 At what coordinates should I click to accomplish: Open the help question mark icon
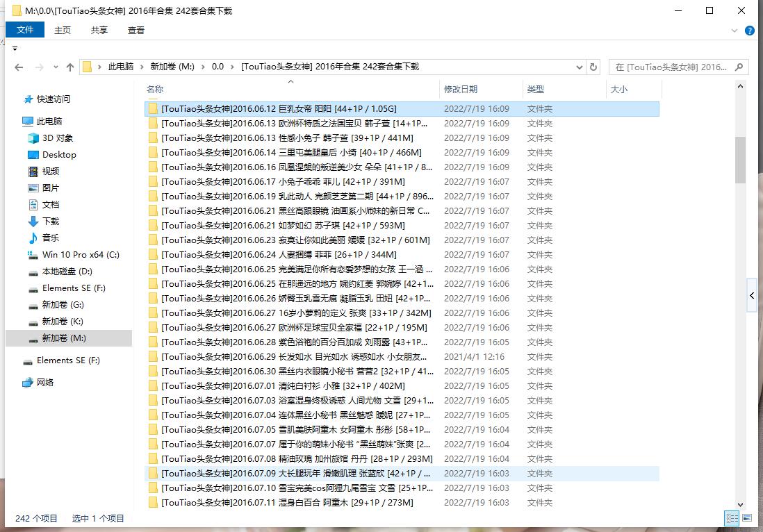tap(750, 31)
